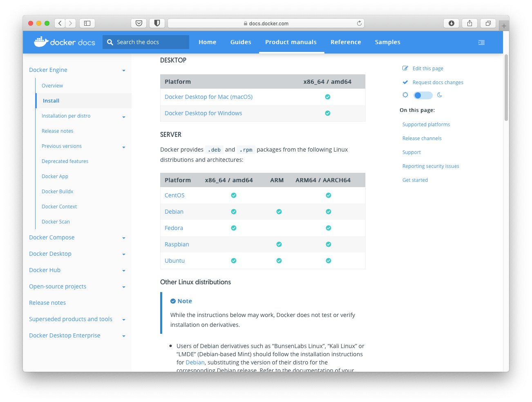The width and height of the screenshot is (532, 402).
Task: Jump to Supported platforms section
Action: 426,125
